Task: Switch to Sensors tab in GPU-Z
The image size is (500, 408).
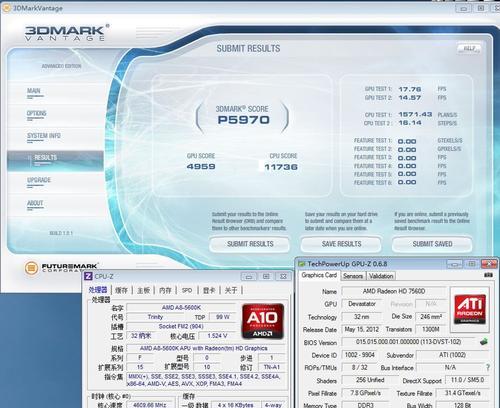Action: click(x=353, y=276)
